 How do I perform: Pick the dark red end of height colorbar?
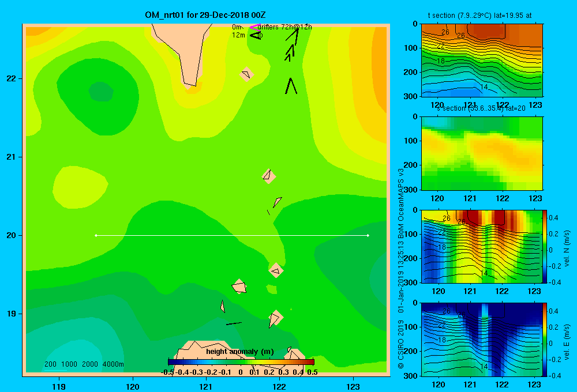[311, 362]
